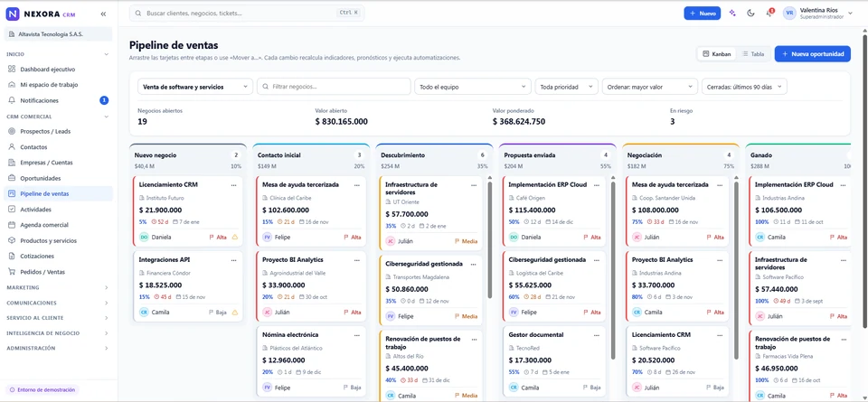868x402 pixels.
Task: Open the notifications bell in the header
Action: point(769,14)
